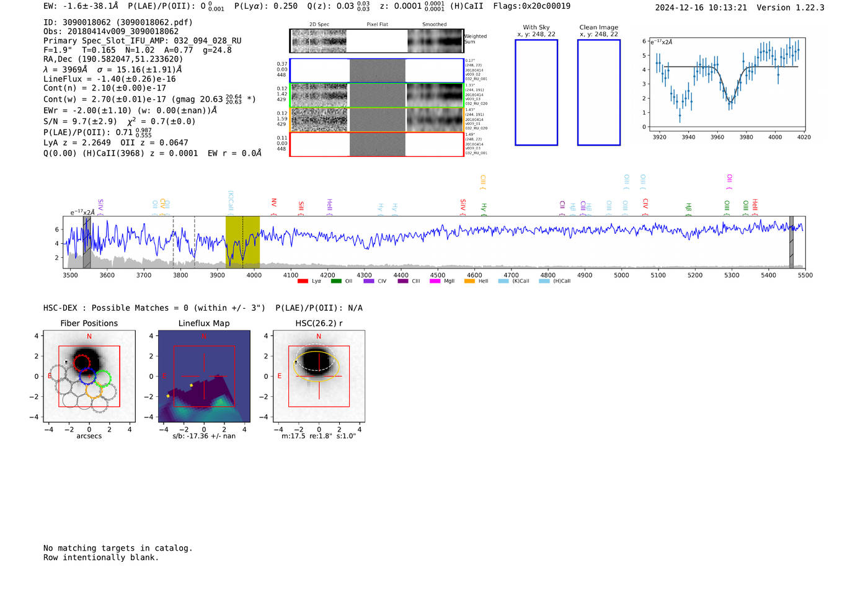Click the 'Cont(w) = 2.70(±0.01)e-17' line
The image size is (868, 591).
149,99
